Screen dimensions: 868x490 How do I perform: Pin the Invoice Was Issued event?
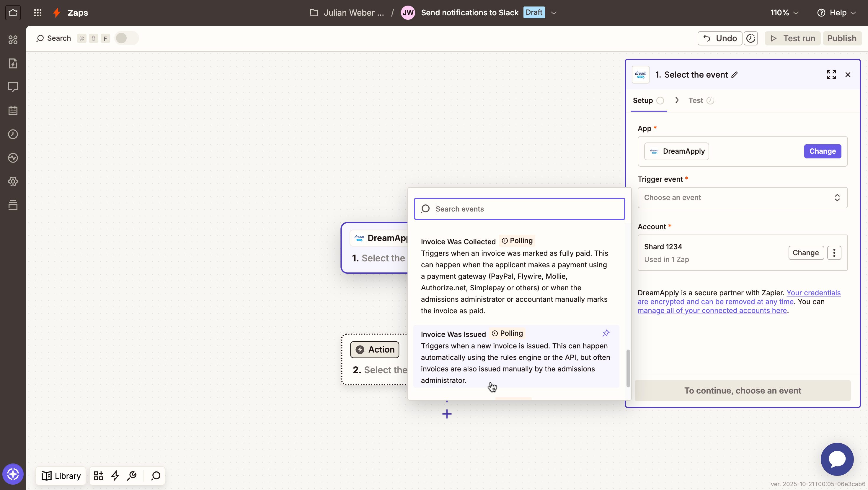click(x=606, y=333)
